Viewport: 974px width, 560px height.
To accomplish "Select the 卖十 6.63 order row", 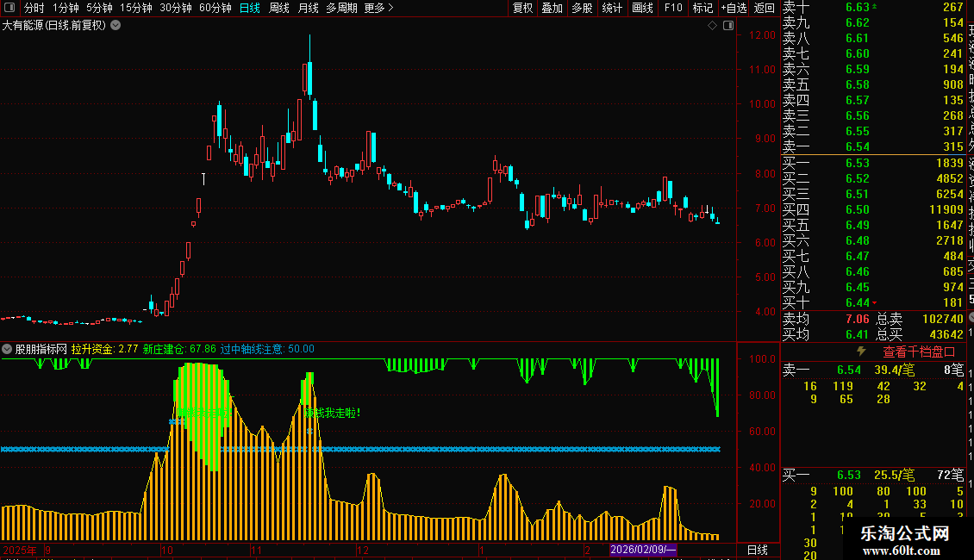I will click(873, 7).
